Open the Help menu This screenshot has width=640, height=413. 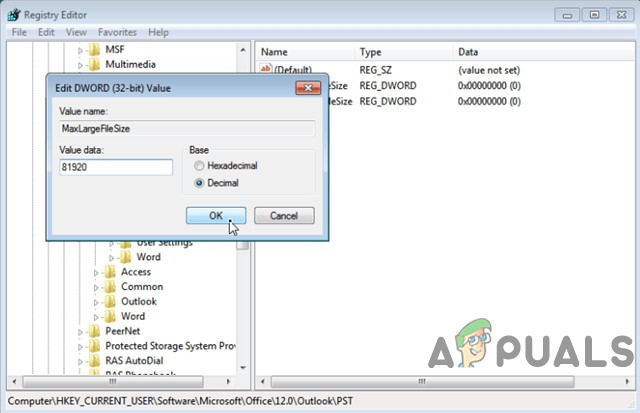[x=158, y=32]
